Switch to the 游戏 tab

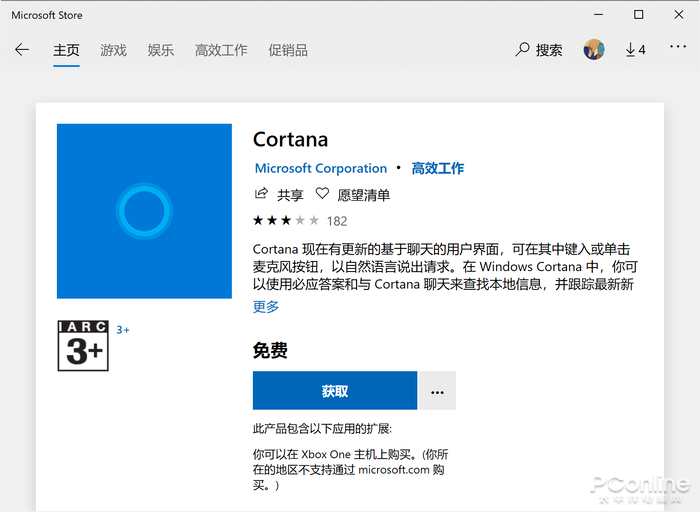tap(113, 50)
